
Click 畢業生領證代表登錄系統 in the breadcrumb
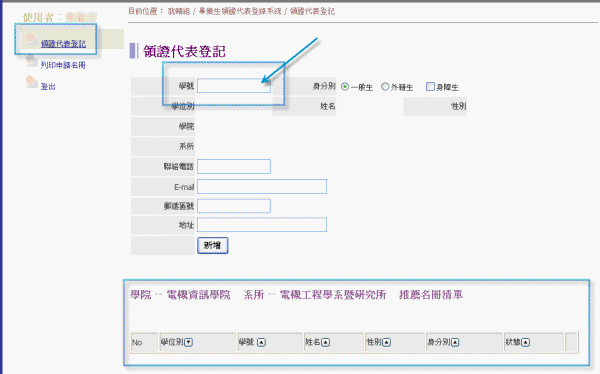click(240, 11)
